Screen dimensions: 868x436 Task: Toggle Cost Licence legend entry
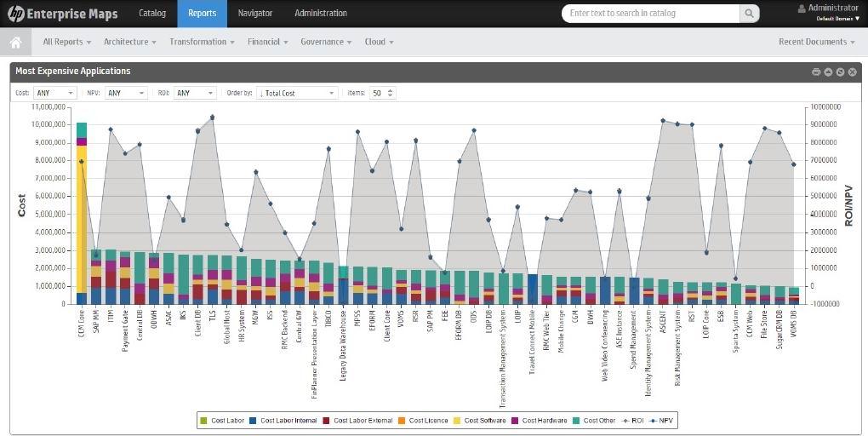[423, 421]
